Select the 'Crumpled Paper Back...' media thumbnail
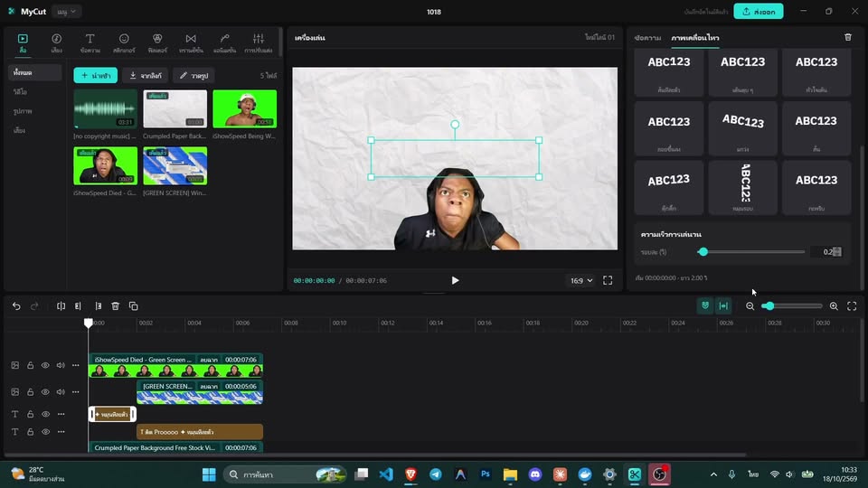Image resolution: width=868 pixels, height=488 pixels. pos(175,109)
